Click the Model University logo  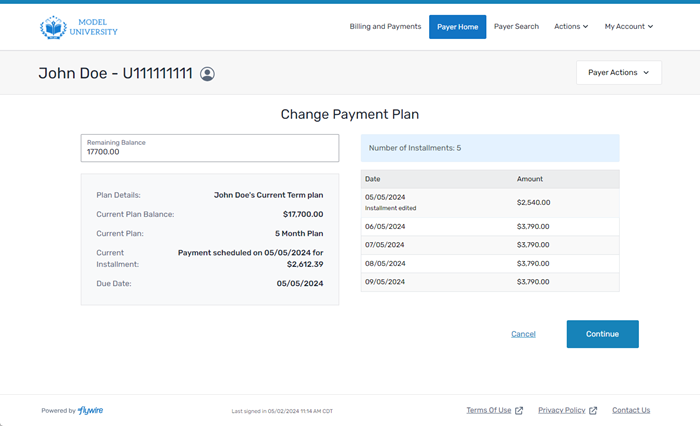pyautogui.click(x=79, y=27)
